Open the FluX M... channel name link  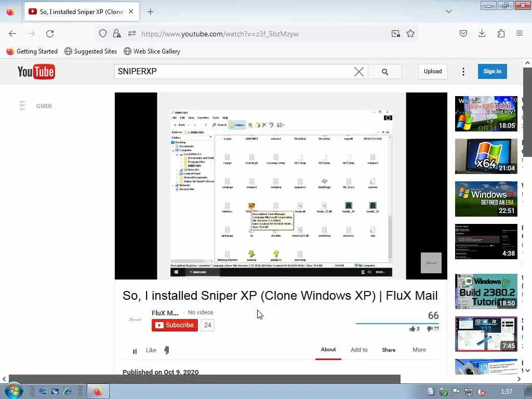pos(165,313)
